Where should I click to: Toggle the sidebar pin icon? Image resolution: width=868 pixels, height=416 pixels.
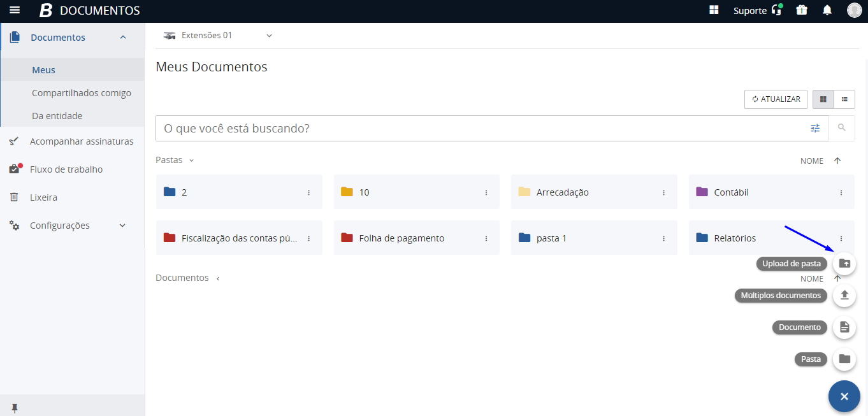[x=15, y=408]
